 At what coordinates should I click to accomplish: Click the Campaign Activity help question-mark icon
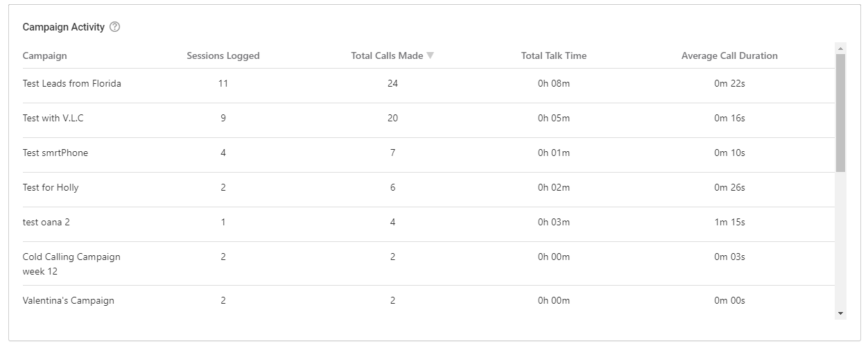tap(115, 27)
